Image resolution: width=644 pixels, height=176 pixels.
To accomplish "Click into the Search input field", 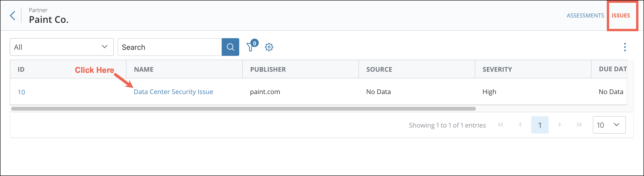I will tap(170, 47).
